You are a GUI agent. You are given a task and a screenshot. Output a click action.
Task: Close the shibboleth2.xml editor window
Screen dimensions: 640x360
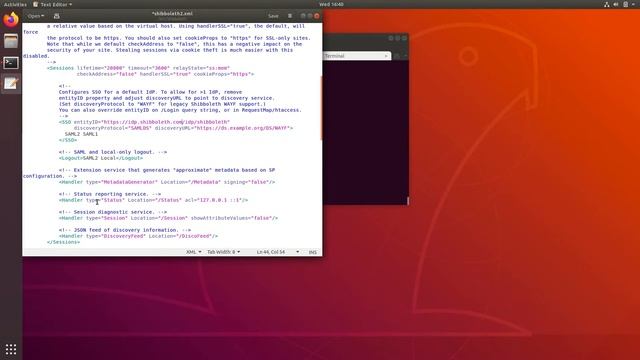pyautogui.click(x=317, y=16)
